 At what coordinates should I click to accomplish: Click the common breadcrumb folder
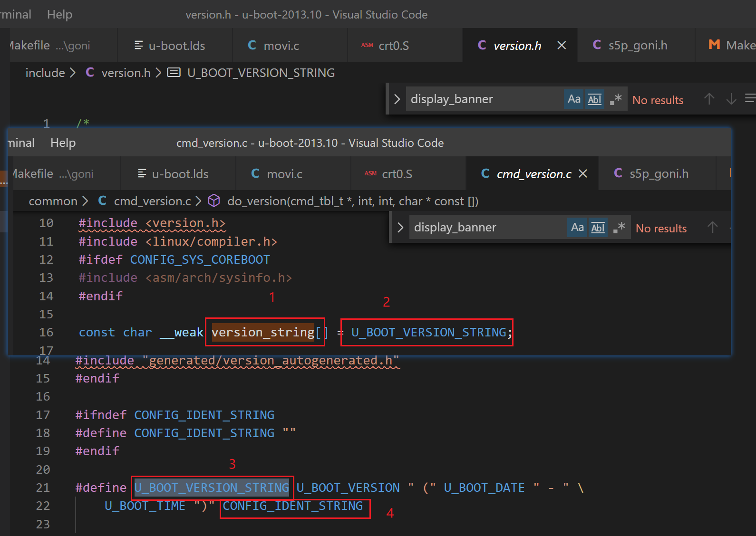tap(53, 201)
